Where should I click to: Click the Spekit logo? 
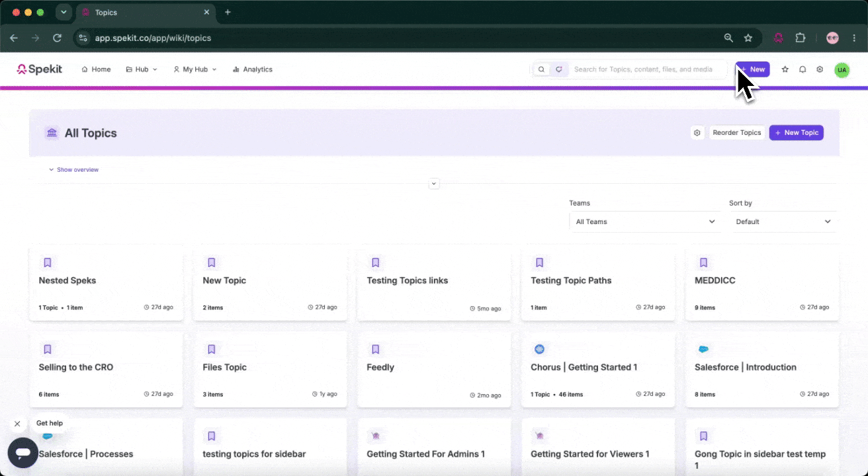coord(40,69)
